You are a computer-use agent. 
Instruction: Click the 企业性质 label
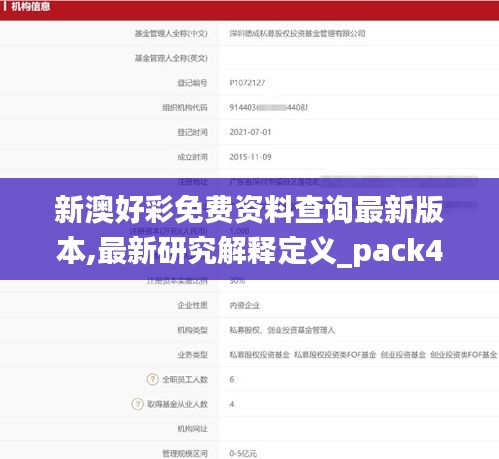(x=192, y=305)
